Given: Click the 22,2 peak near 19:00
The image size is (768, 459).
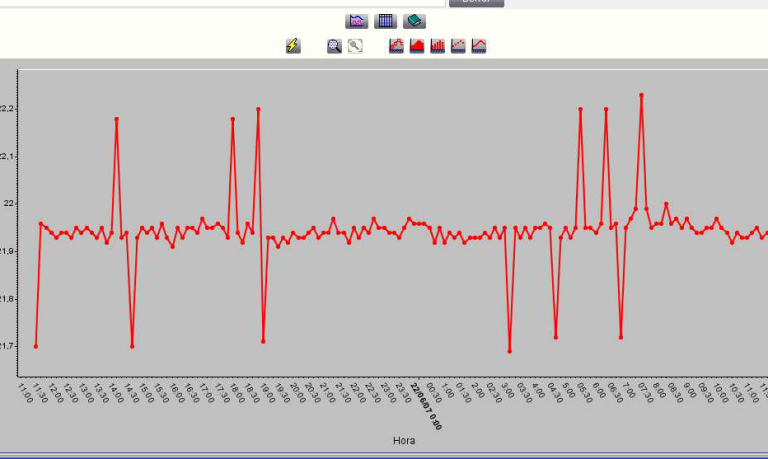Looking at the screenshot, I should 258,109.
